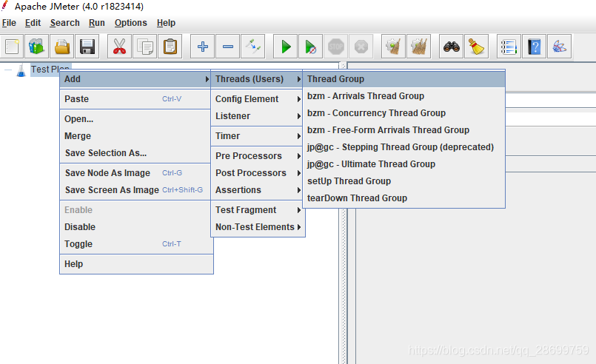Click the Plugins Manager toolbar icon
This screenshot has height=364, width=596.
click(559, 47)
